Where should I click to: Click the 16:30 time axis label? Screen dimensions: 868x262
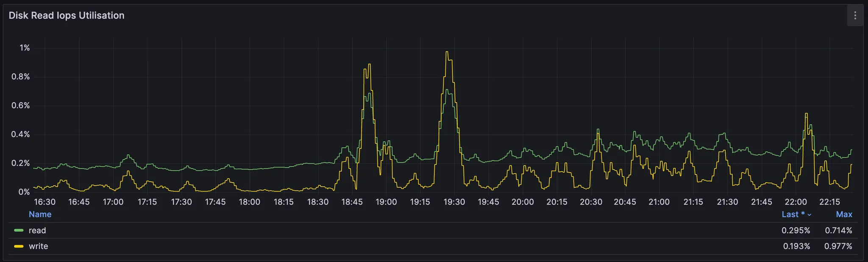click(x=45, y=202)
